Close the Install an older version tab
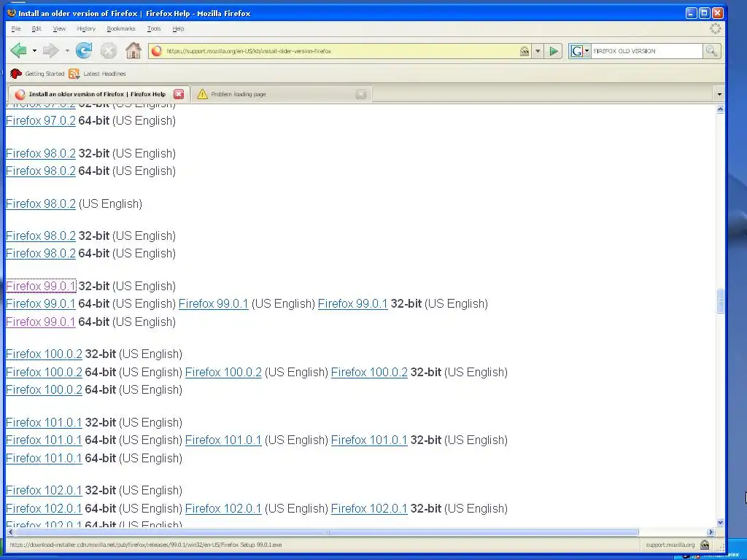This screenshot has height=560, width=747. click(x=179, y=94)
